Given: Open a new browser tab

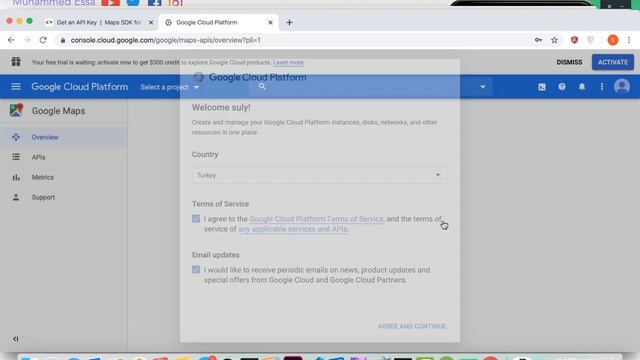Looking at the screenshot, I should [x=289, y=22].
